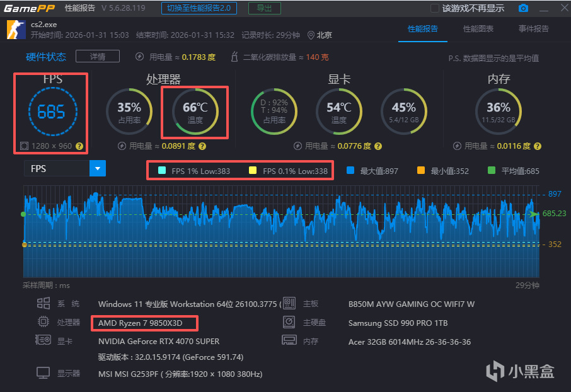Click the help icon beside processor power 0.0891
This screenshot has height=392, width=571.
tap(202, 146)
